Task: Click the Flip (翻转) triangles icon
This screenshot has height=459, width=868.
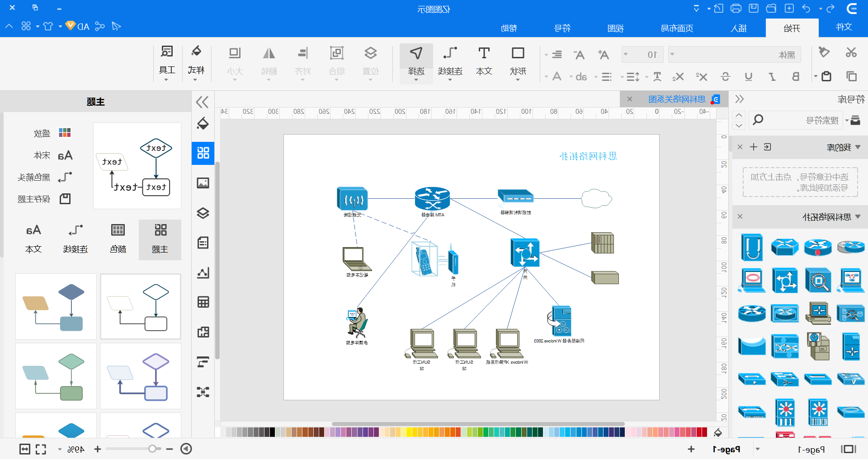Action: 269,53
